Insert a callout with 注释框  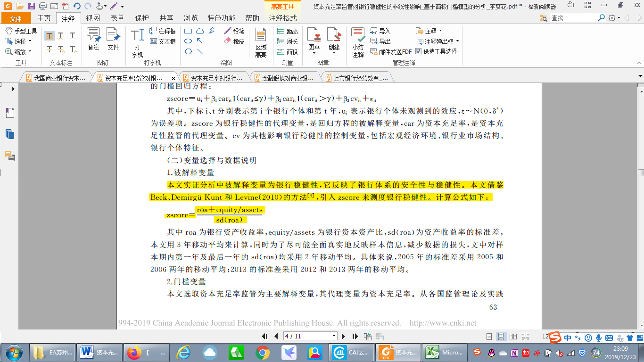[x=163, y=31]
